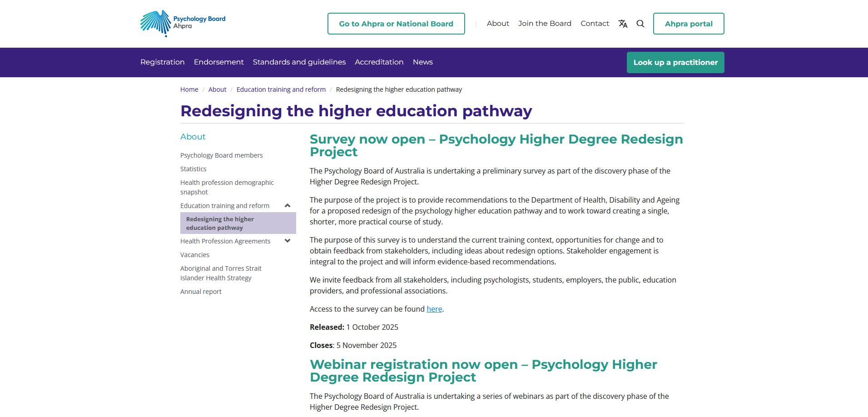Click the search magnifier icon
Screen dimensions: 868x417
click(640, 24)
